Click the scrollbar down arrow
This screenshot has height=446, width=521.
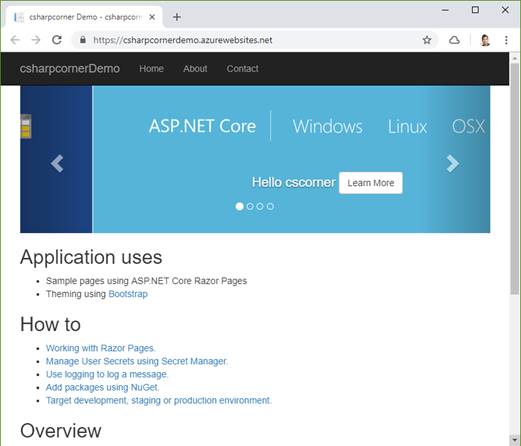pos(515,439)
